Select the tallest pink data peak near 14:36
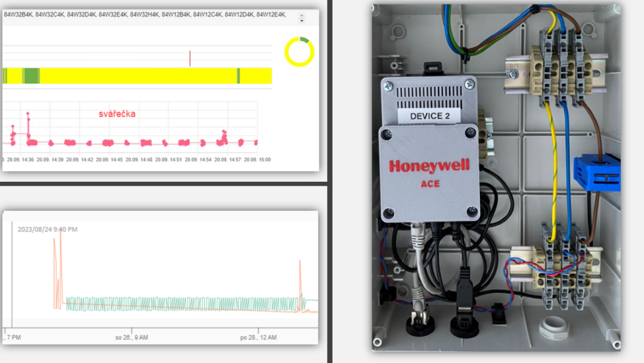This screenshot has width=644, height=363. coord(28,116)
